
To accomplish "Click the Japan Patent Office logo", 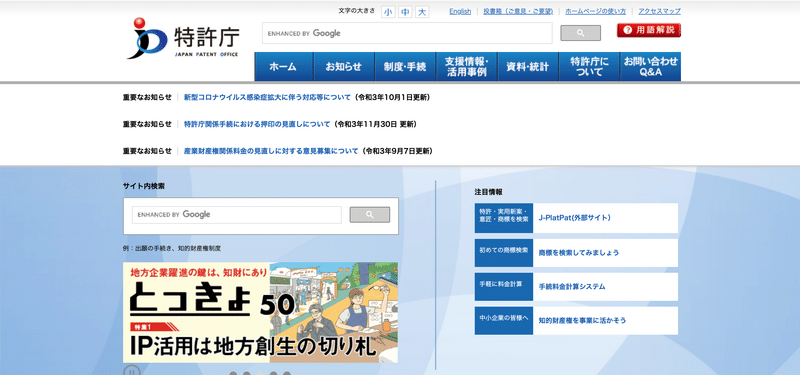I will click(183, 38).
